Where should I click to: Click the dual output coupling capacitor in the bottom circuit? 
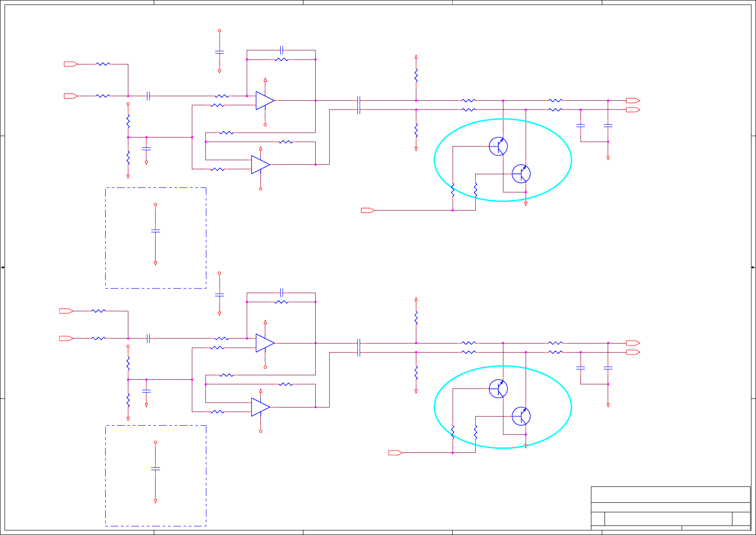point(359,348)
